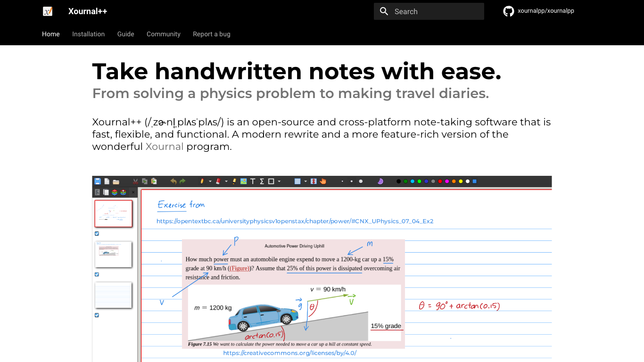
Task: Click the red (Figure) link in the problem
Action: 239,268
